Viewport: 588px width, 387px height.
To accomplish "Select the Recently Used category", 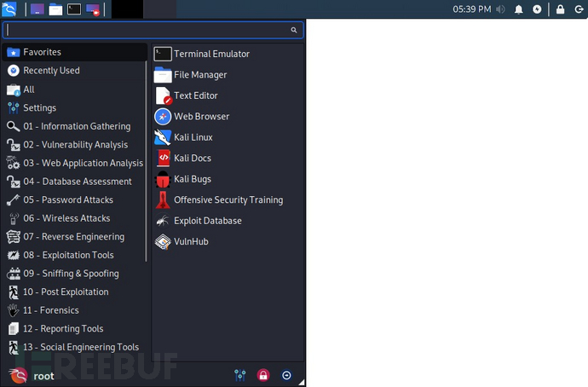I will 75,71.
